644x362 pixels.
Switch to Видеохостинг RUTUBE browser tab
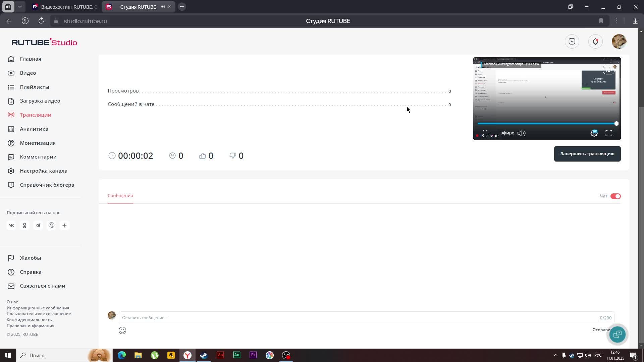coord(65,7)
